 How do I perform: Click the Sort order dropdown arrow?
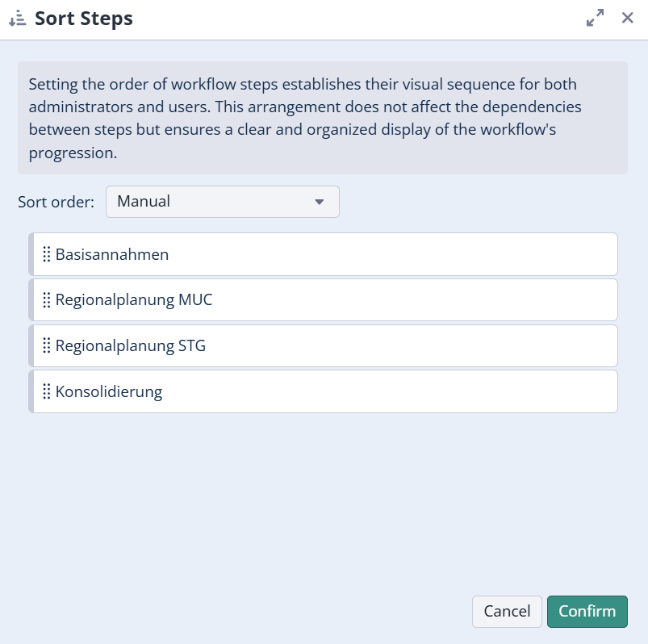(319, 202)
